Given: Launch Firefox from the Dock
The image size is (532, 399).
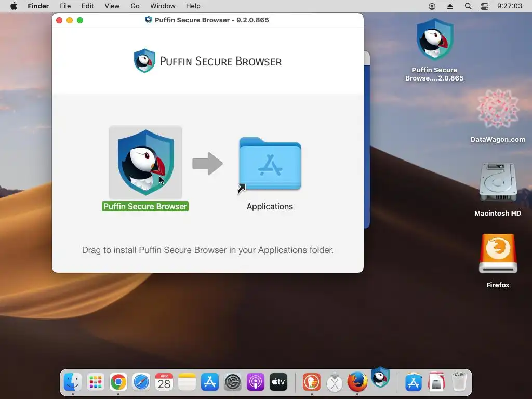Looking at the screenshot, I should point(357,382).
